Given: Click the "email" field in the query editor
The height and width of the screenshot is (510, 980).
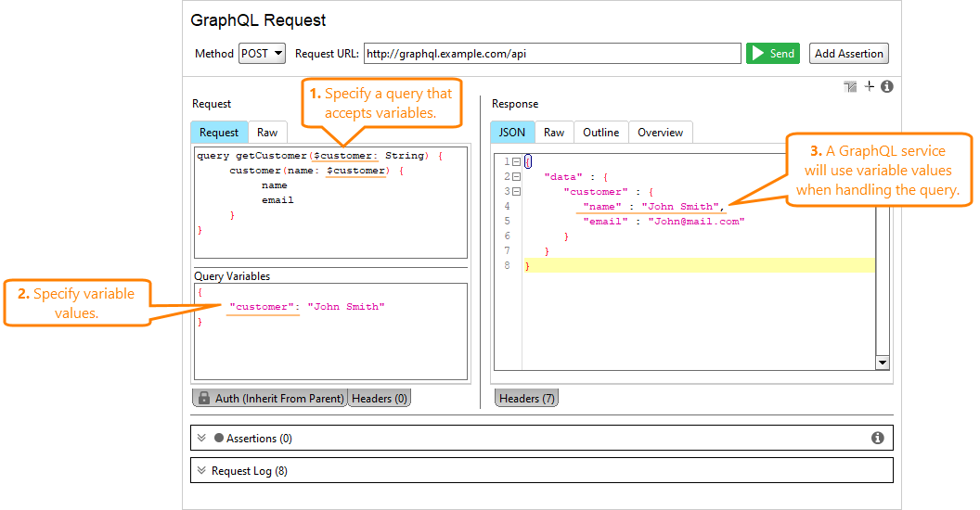Looking at the screenshot, I should [277, 200].
